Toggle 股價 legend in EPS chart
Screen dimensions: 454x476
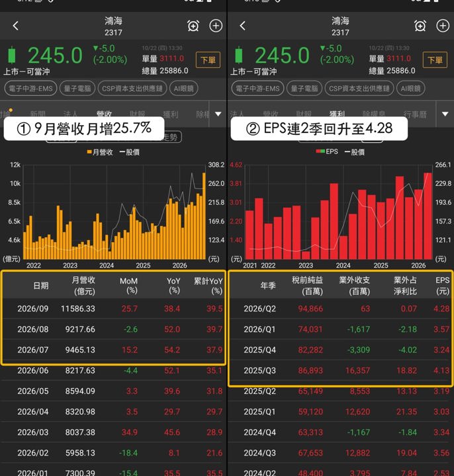355,152
